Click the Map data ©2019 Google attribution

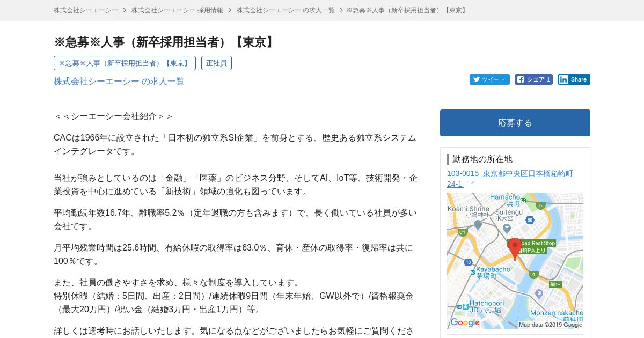click(x=550, y=325)
